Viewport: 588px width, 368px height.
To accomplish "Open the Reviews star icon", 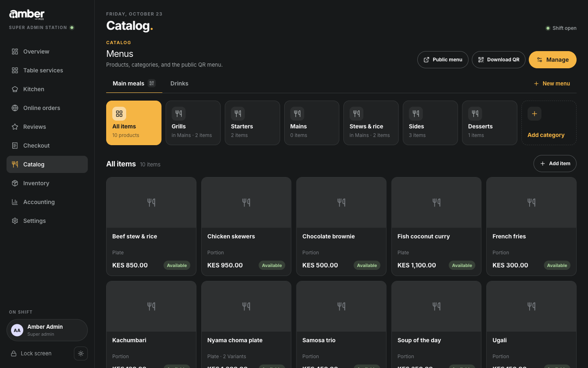I will pos(15,127).
